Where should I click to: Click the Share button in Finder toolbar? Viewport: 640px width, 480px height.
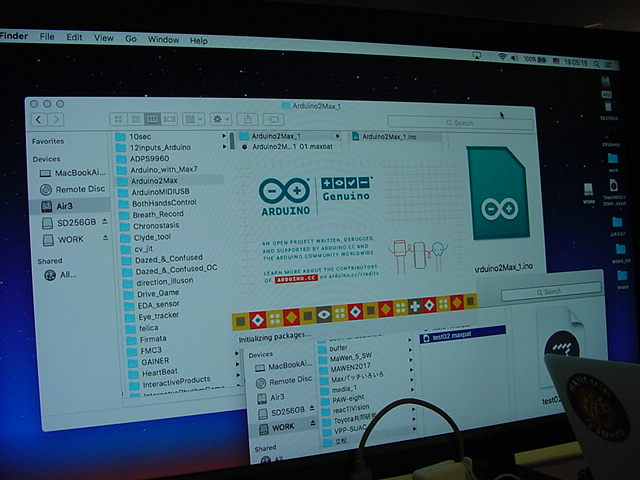[x=247, y=120]
